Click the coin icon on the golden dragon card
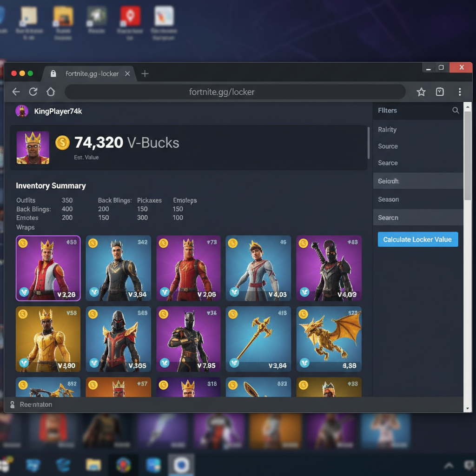This screenshot has width=476, height=476. pyautogui.click(x=303, y=314)
